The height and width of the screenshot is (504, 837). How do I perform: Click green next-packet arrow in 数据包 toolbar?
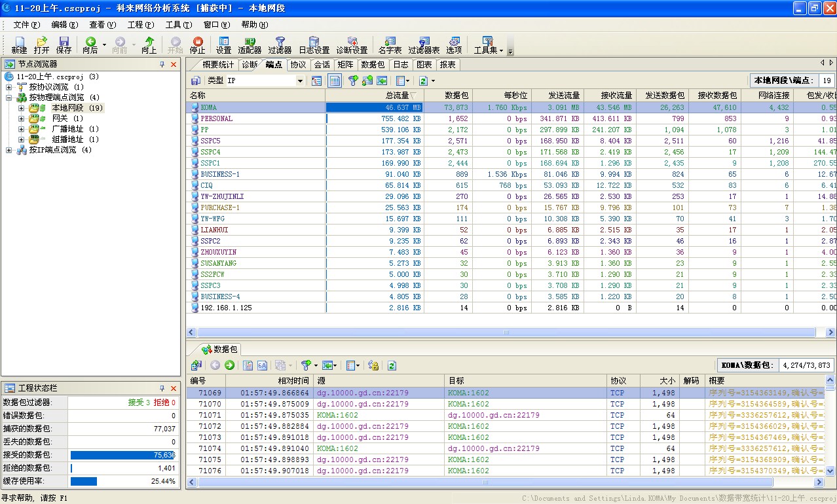pos(229,365)
